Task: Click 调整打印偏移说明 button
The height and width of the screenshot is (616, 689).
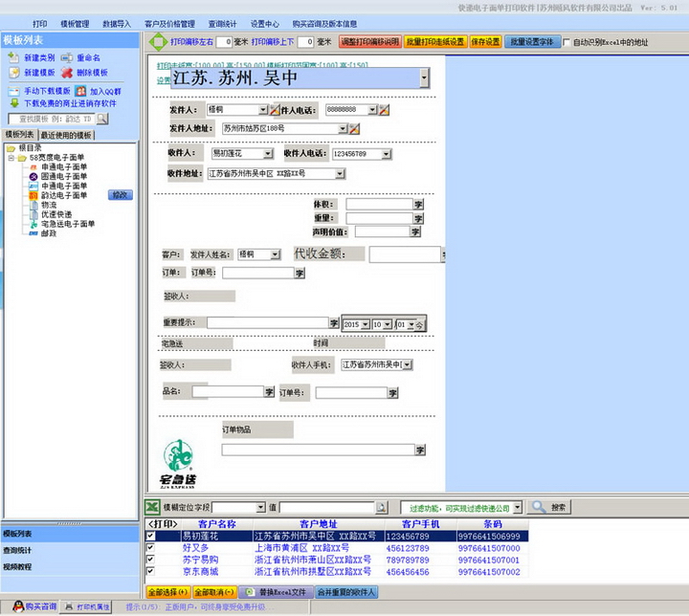Action: [x=370, y=42]
